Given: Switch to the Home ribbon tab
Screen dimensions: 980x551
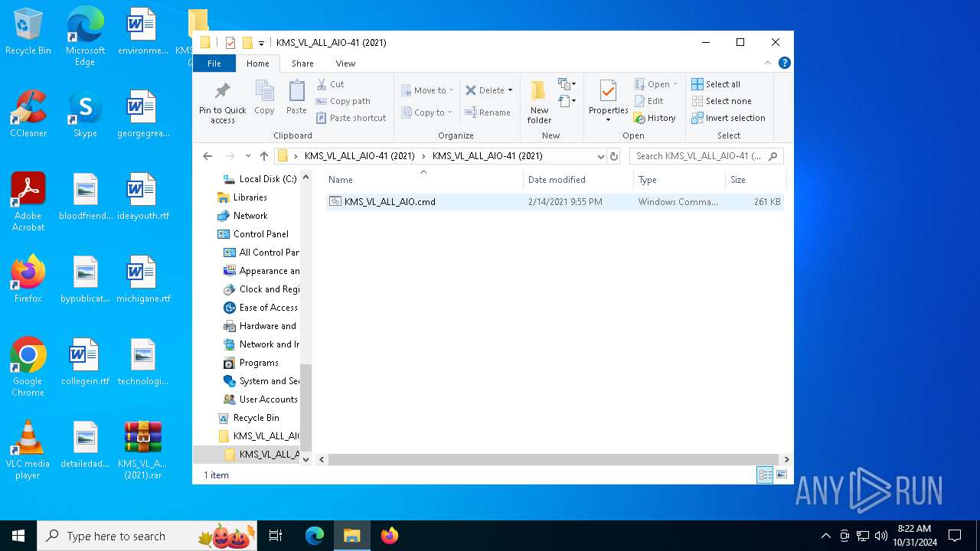Looking at the screenshot, I should tap(257, 64).
